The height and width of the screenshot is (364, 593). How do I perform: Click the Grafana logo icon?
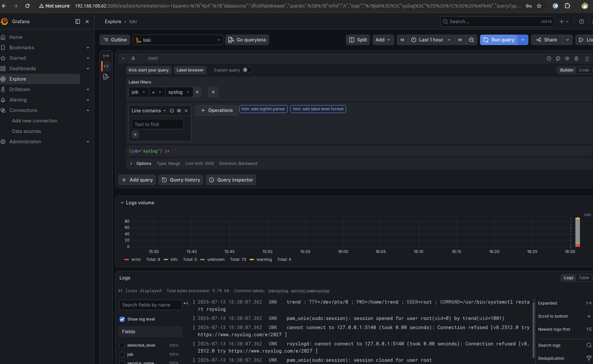pyautogui.click(x=5, y=22)
